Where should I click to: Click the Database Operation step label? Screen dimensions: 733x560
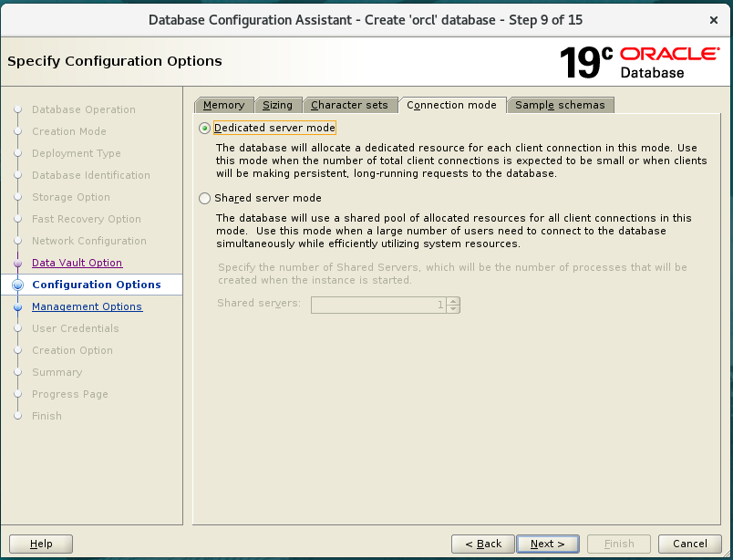coord(84,109)
